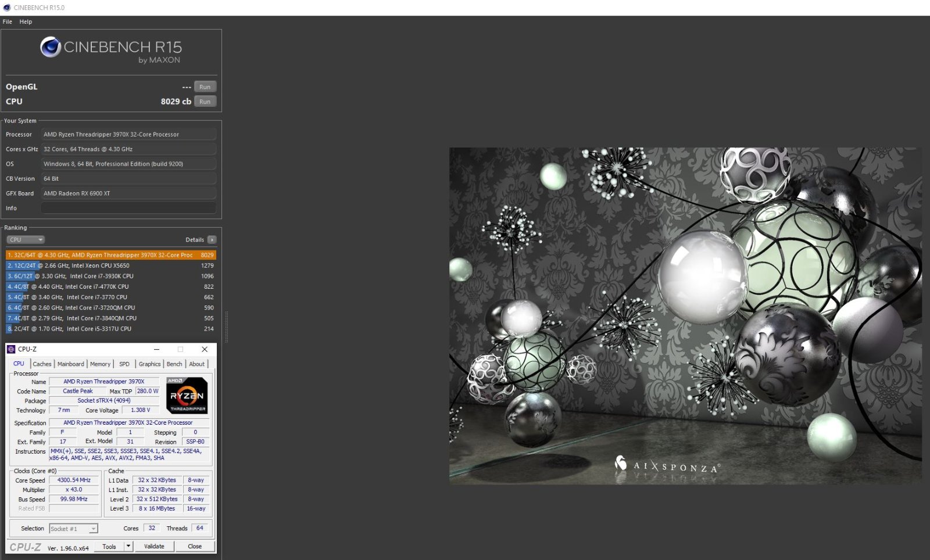
Task: Click the CB Version field 64 Bit
Action: [x=128, y=178]
